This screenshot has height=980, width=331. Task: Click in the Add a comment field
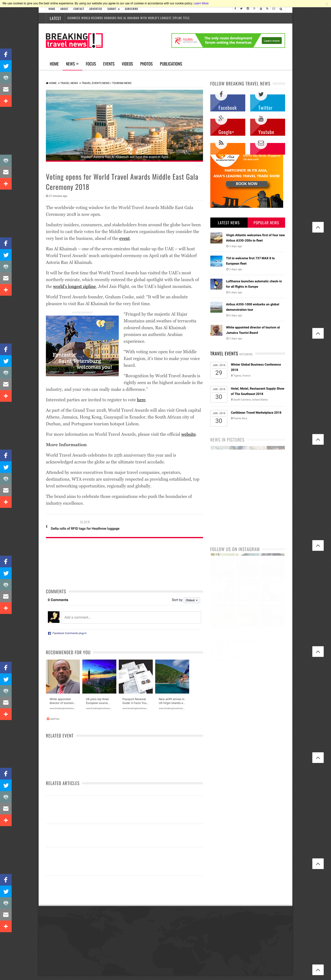tap(131, 617)
